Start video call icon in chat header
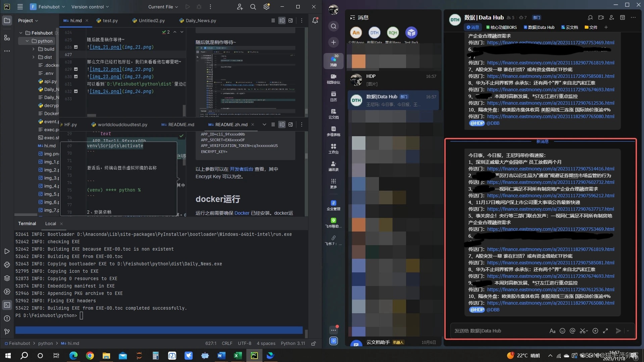Image resolution: width=644 pixels, height=362 pixels. tap(601, 17)
